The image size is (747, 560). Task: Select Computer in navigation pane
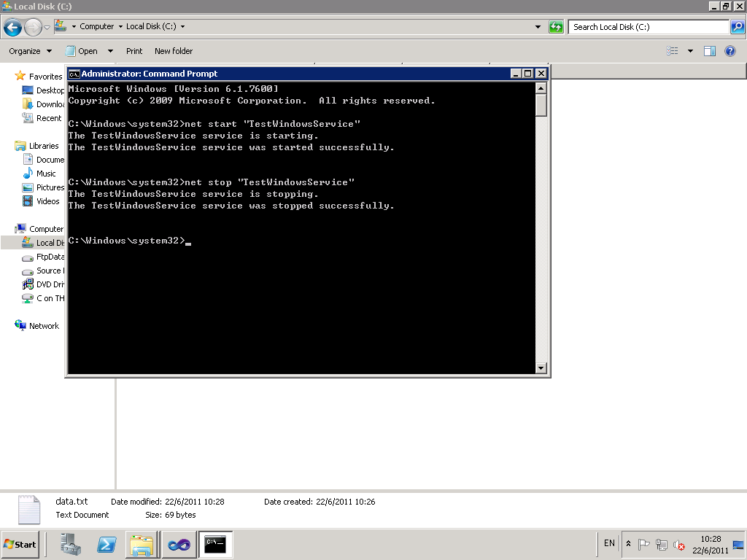pos(39,229)
